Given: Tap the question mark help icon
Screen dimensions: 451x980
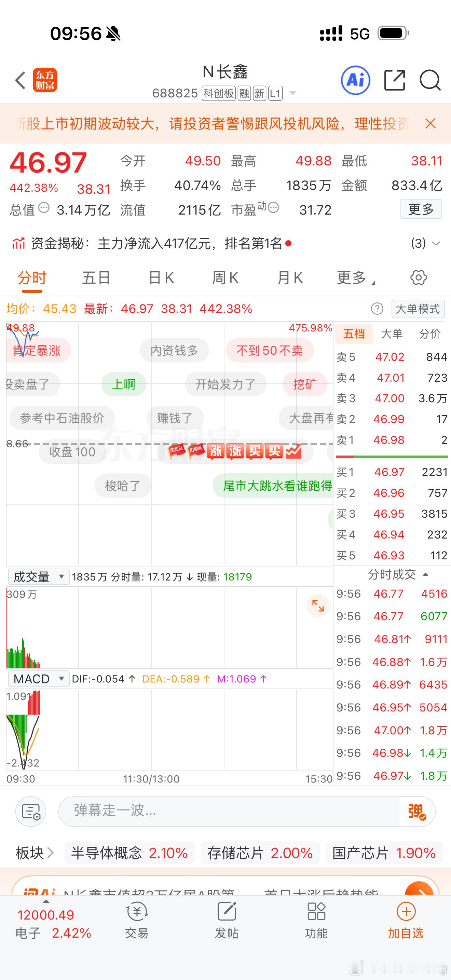Looking at the screenshot, I should click(x=377, y=309).
